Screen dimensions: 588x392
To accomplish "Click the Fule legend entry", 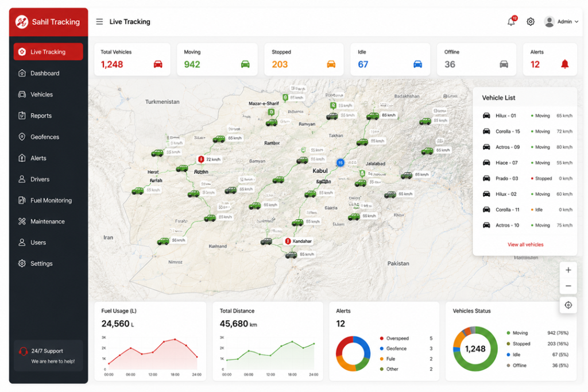I will [407, 359].
